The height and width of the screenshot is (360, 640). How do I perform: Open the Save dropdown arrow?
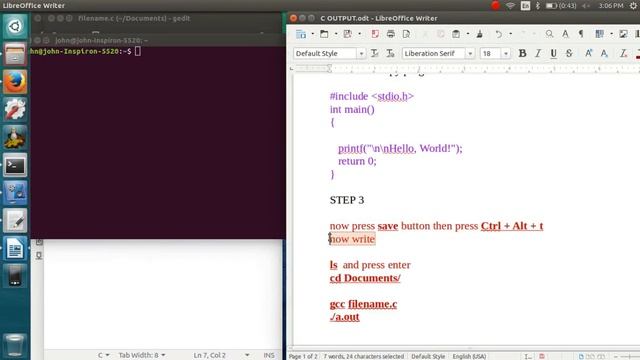coord(360,34)
